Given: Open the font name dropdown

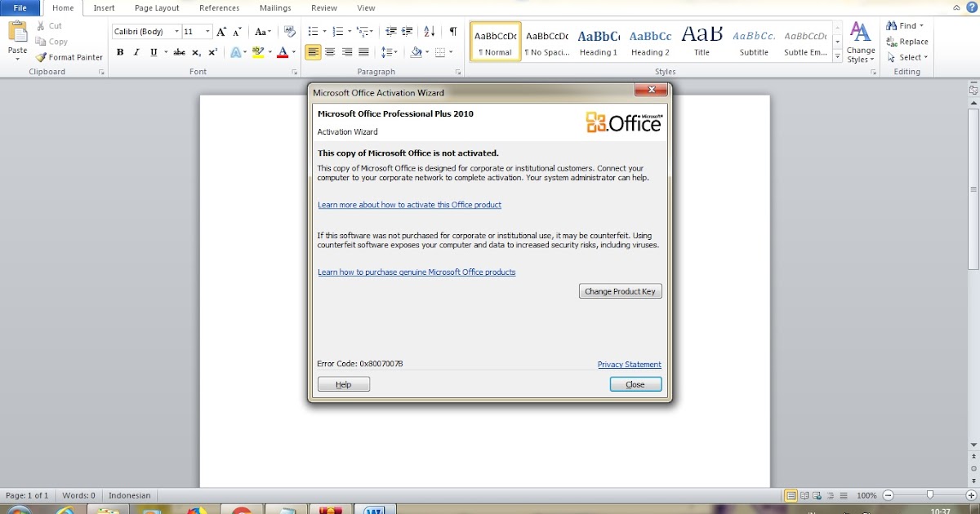Looking at the screenshot, I should (176, 32).
